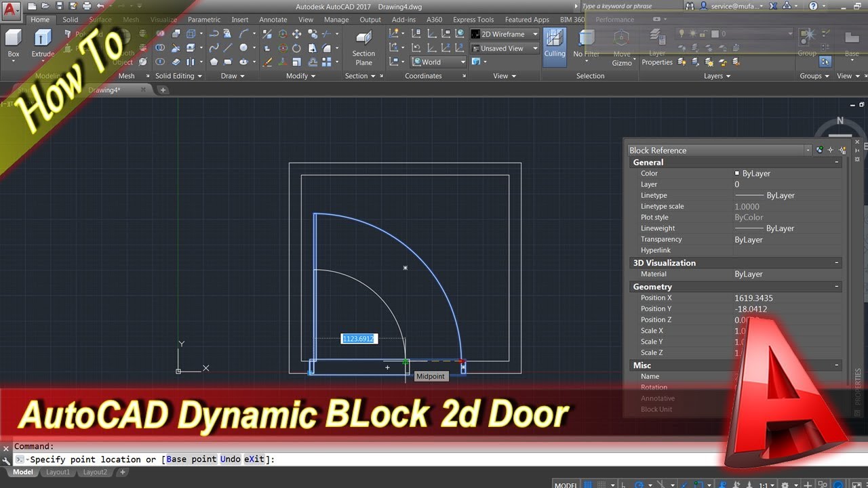
Task: Click the eXit command line option
Action: 254,460
